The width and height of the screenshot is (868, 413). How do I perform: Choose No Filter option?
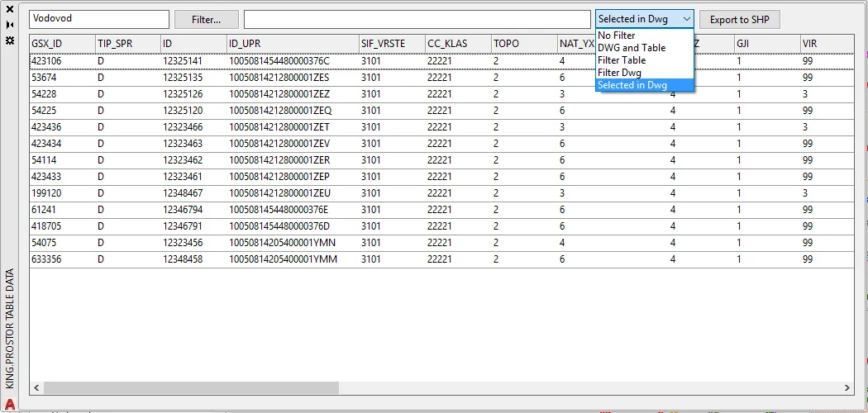coord(617,36)
